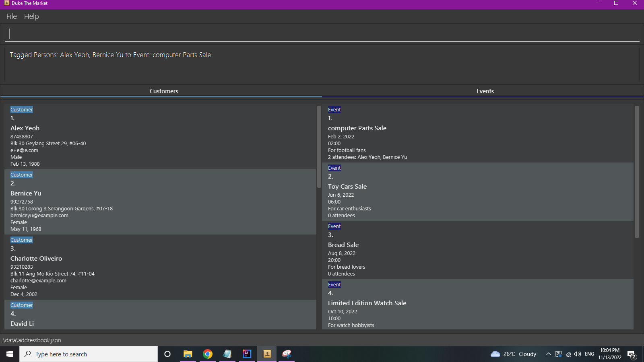Open IntelliJ IDEA from the taskbar
The width and height of the screenshot is (644, 362).
point(247,354)
